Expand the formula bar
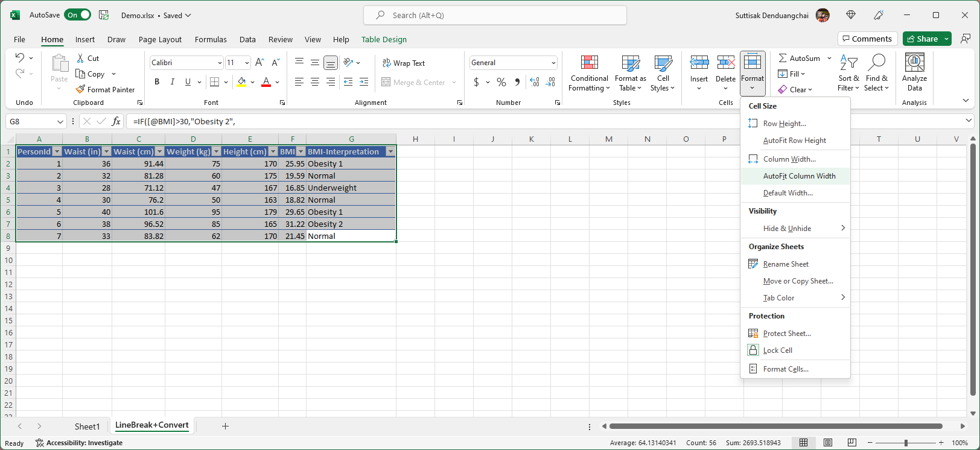980x450 pixels. [969, 121]
